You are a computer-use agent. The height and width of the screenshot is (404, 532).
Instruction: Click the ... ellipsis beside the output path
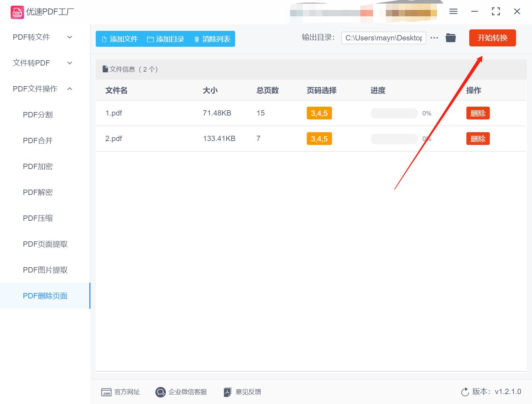(434, 37)
